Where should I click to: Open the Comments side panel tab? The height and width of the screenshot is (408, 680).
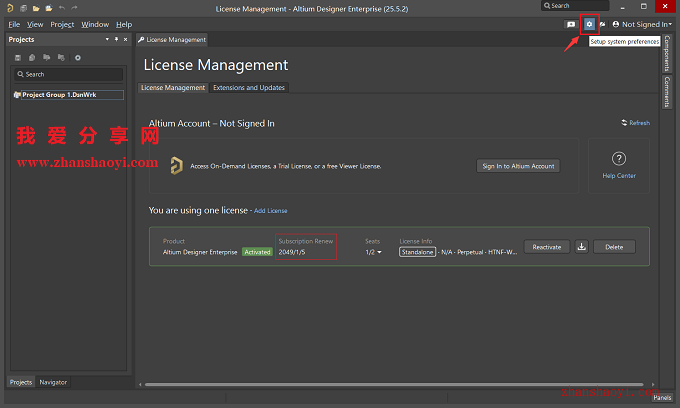[667, 92]
